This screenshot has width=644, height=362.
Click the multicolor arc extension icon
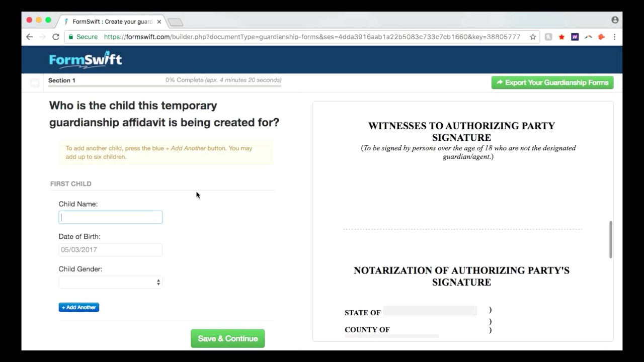tap(588, 37)
